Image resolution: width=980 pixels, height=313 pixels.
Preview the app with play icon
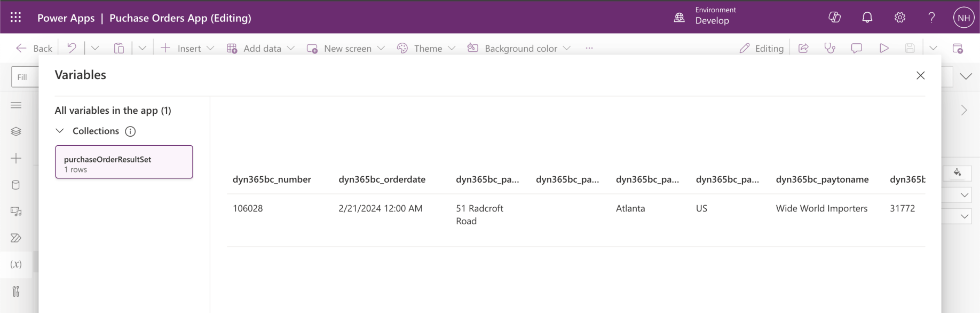[x=884, y=48]
